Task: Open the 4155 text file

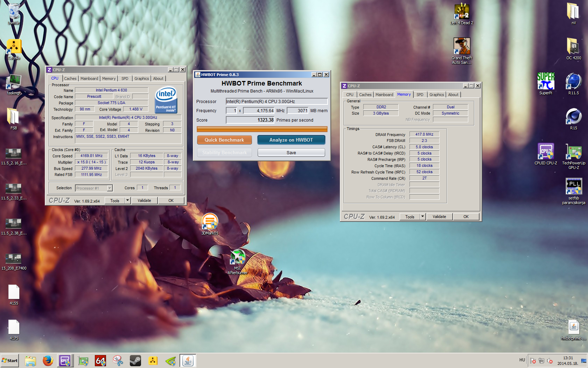Action: coord(14,294)
